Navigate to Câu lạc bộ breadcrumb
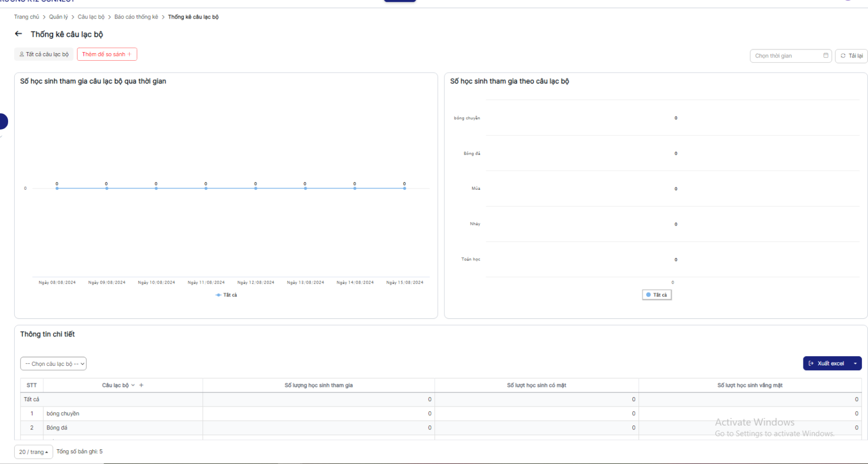868x464 pixels. 91,17
